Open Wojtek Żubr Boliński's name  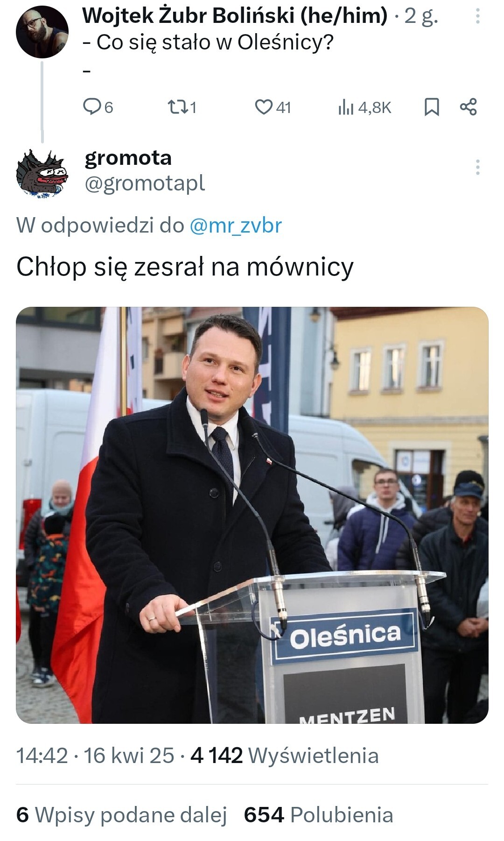point(235,16)
